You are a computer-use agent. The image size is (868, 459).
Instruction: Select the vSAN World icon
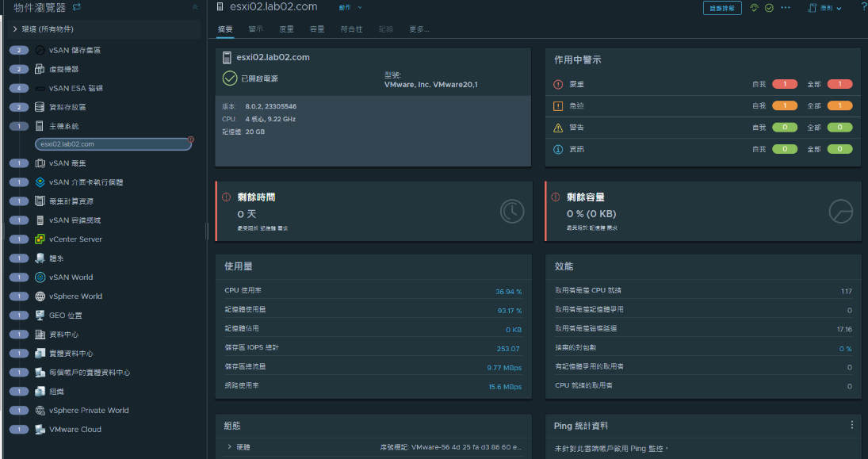(40, 277)
